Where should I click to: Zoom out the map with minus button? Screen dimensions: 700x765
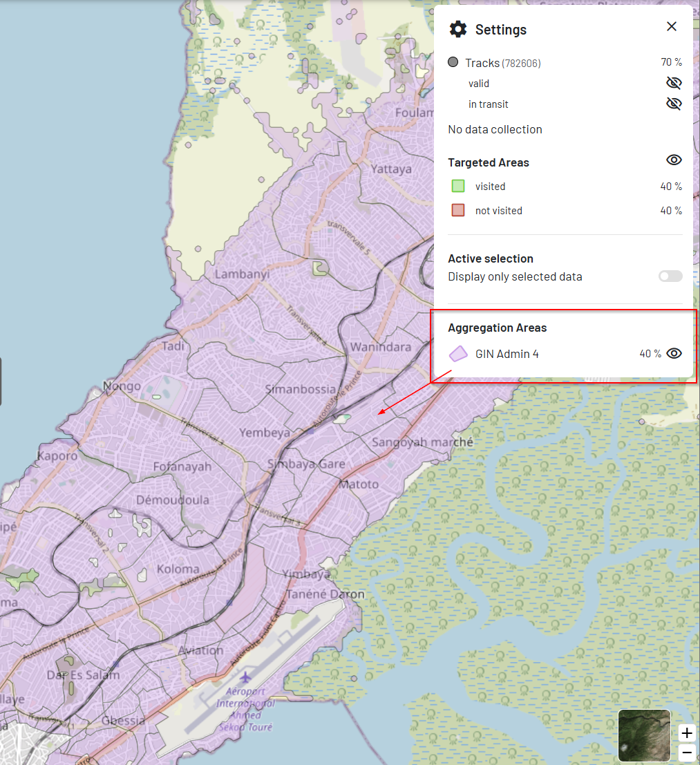point(687,752)
